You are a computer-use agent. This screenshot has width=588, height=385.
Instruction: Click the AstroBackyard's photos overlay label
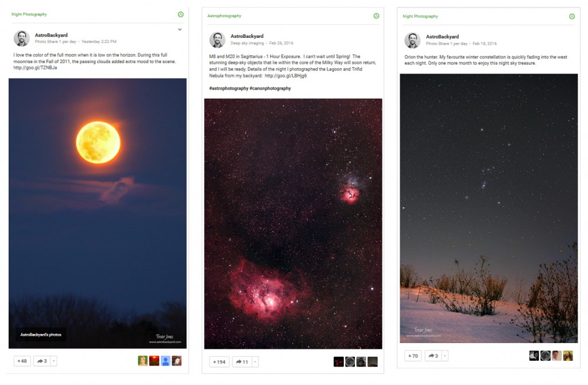point(41,335)
